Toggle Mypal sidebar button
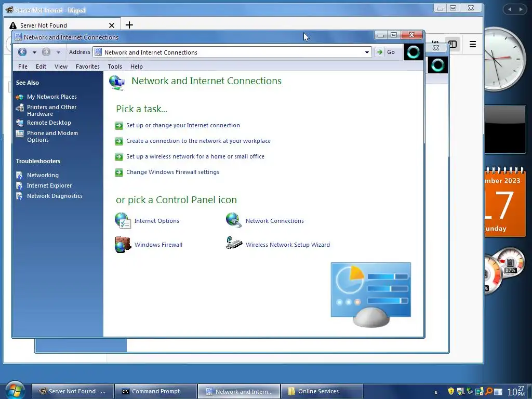 (453, 44)
